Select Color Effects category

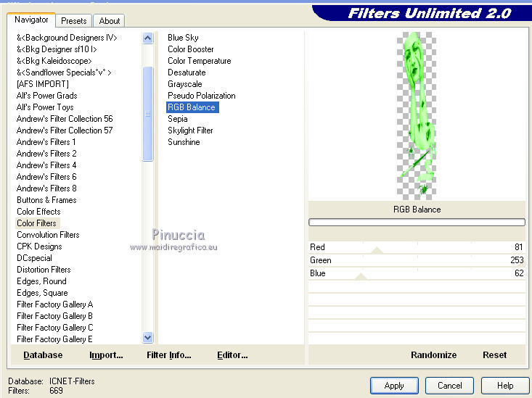click(38, 212)
